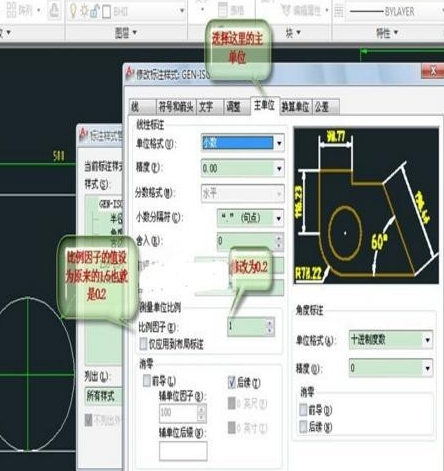Open 列出 dropdown showing 所有样式 in manager
The width and height of the screenshot is (444, 471).
click(104, 396)
